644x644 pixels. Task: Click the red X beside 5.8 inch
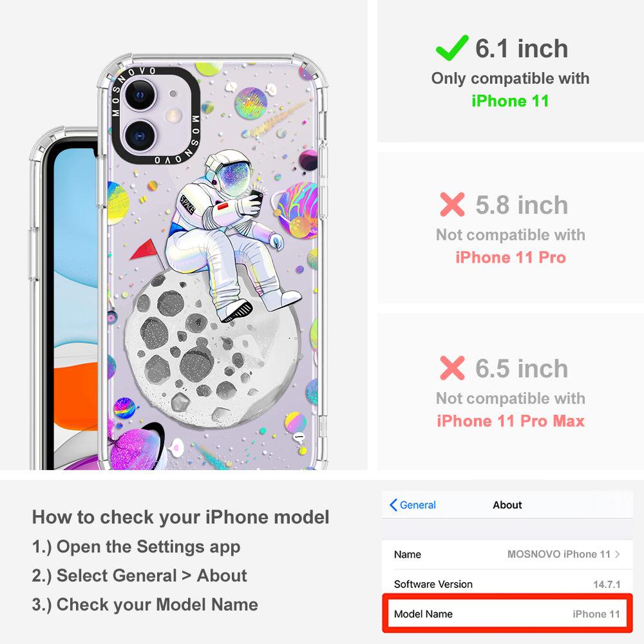click(x=452, y=205)
